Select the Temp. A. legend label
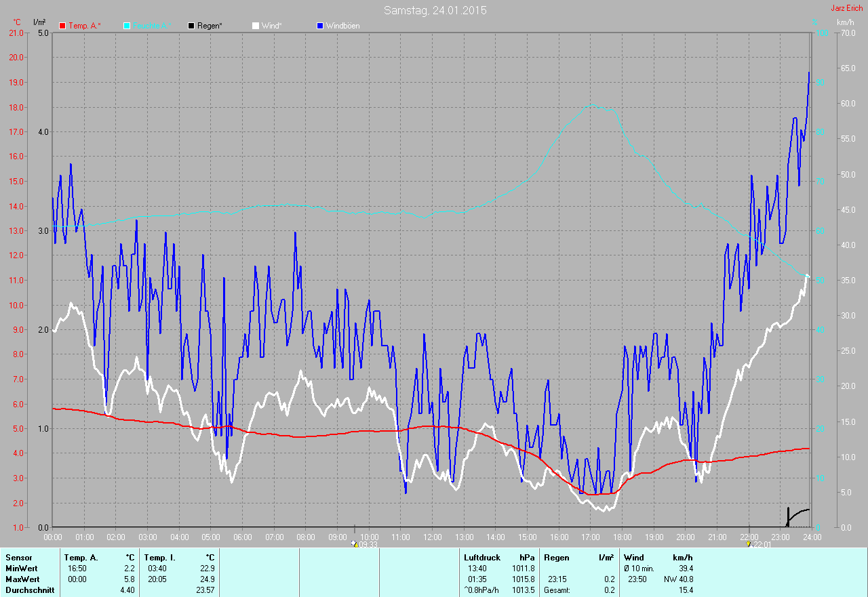Viewport: 868px width, 597px height. click(85, 26)
